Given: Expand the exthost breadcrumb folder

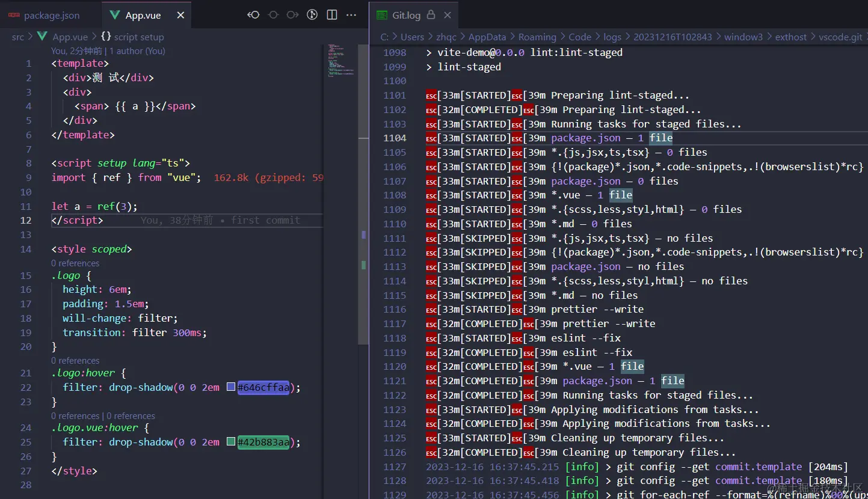Looking at the screenshot, I should point(791,37).
